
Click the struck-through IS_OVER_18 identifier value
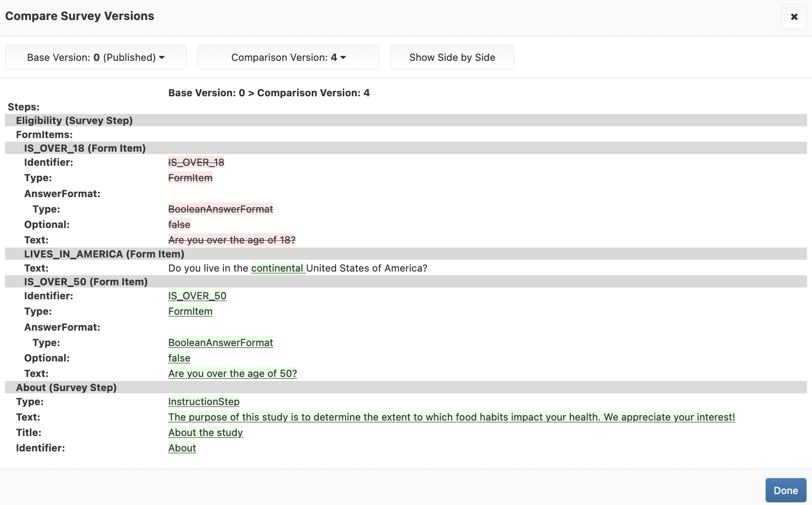(196, 162)
